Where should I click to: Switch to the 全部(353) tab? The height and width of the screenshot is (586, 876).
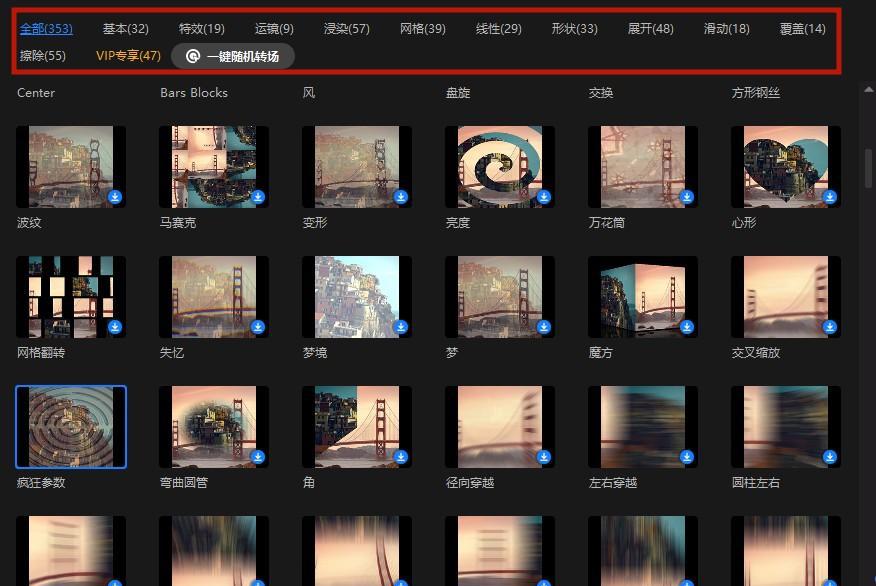coord(46,28)
